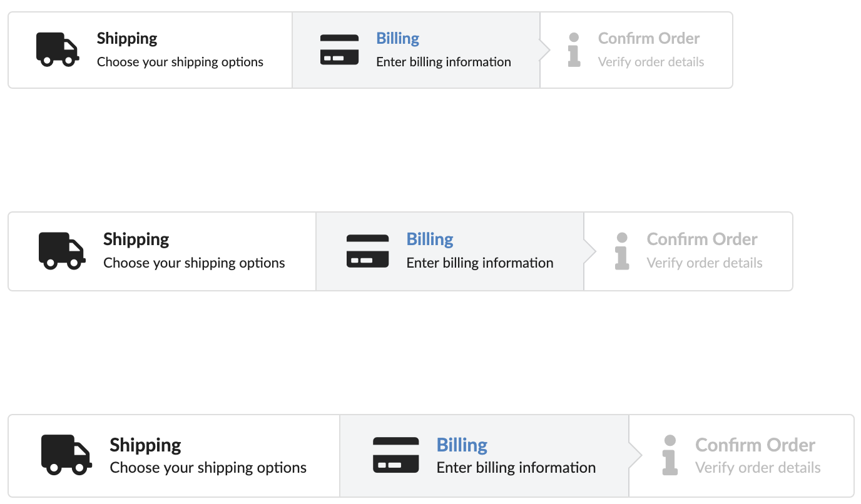Click the info icon in the bottom stepper
This screenshot has height=504, width=861.
pos(670,455)
